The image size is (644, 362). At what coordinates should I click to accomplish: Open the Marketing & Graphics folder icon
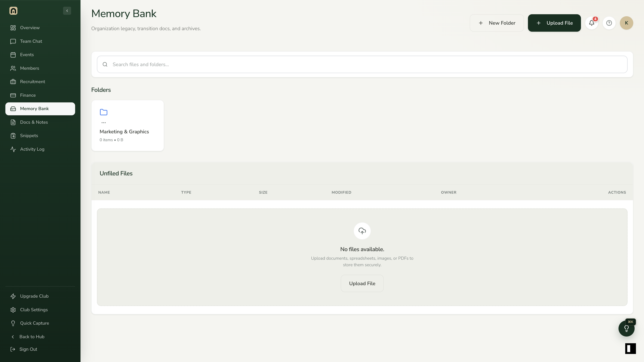coord(103,112)
